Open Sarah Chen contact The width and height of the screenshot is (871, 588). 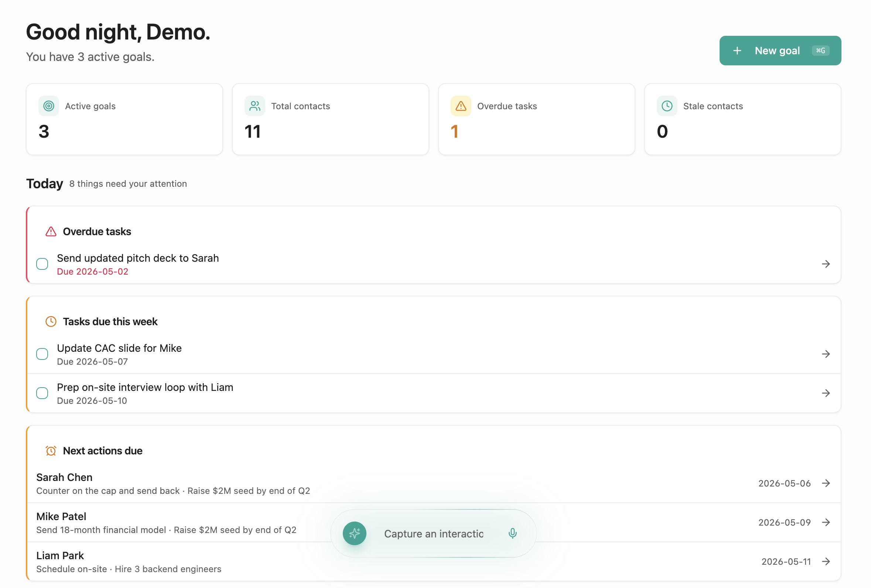click(65, 477)
